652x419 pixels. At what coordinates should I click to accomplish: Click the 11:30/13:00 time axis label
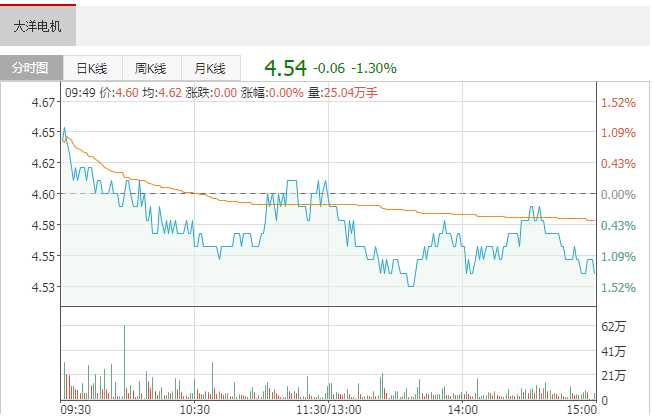[x=329, y=409]
